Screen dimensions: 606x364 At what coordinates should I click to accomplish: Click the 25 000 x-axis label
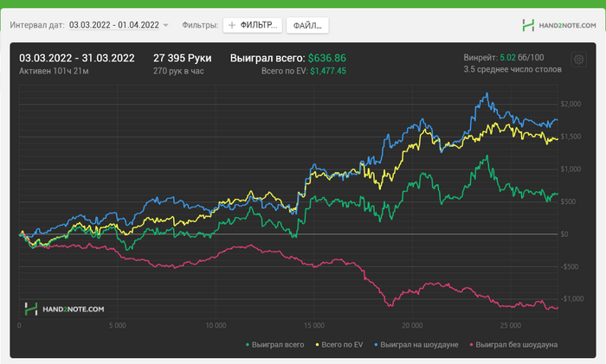(510, 325)
